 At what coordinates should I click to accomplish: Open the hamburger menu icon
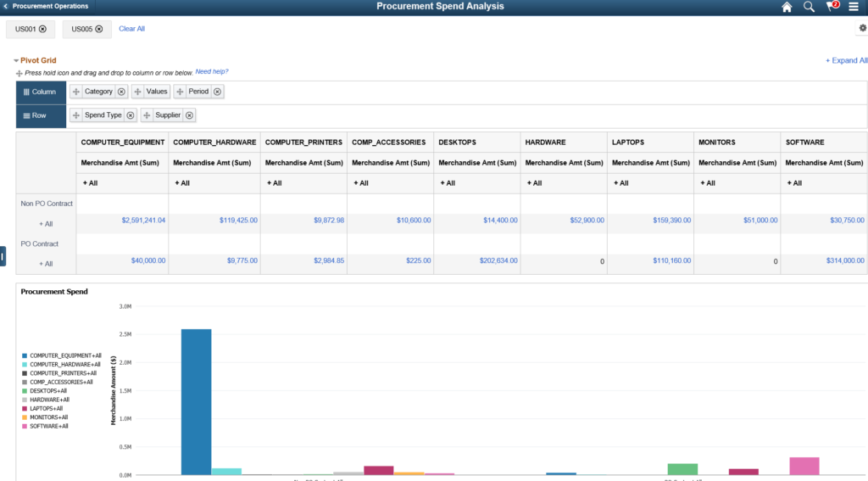tap(854, 7)
